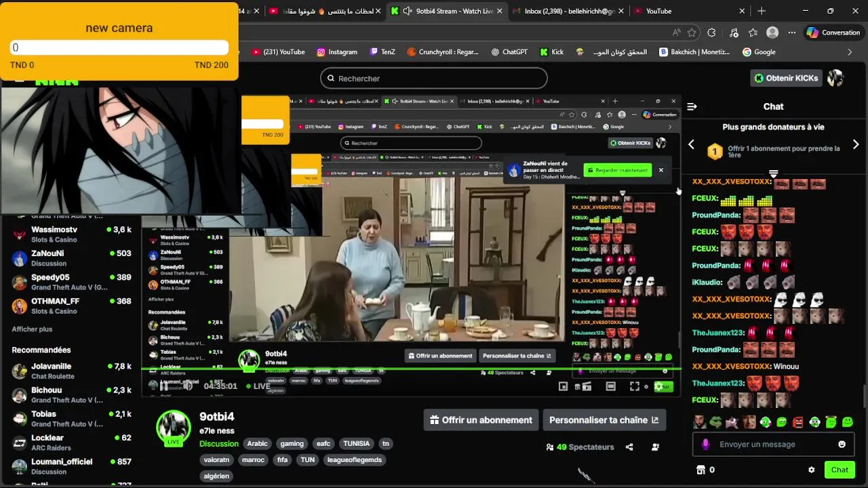
Task: Select the TUNISIA tag
Action: 356,444
